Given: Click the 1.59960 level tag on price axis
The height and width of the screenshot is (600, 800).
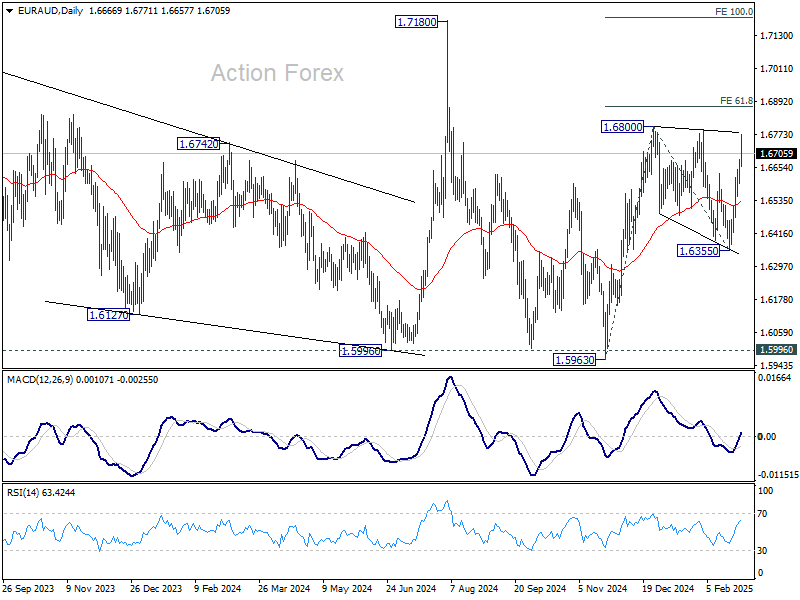Looking at the screenshot, I should click(x=777, y=349).
